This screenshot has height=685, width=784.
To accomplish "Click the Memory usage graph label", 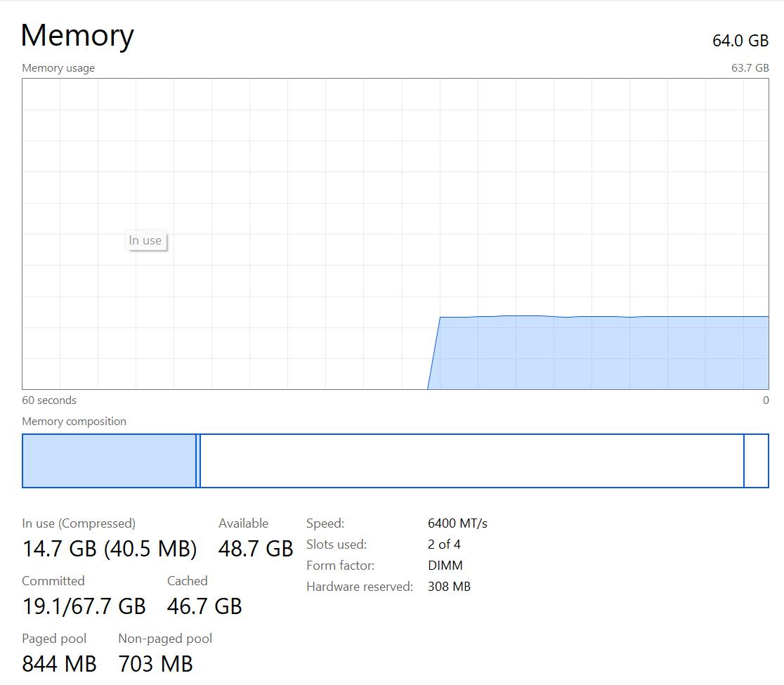I will 58,68.
